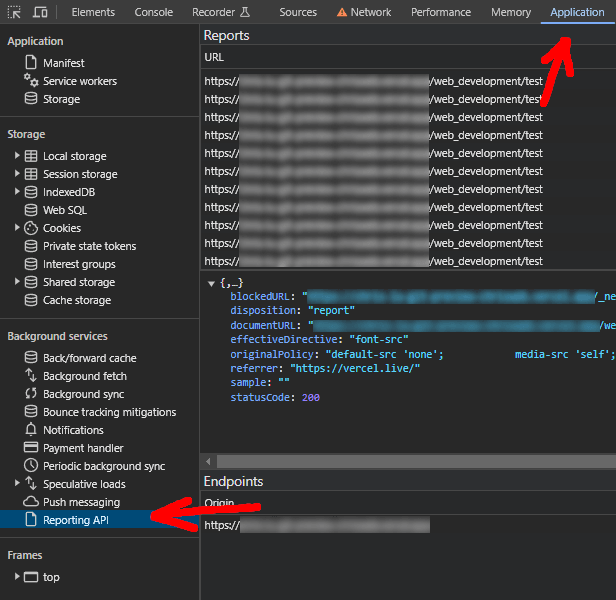616x600 pixels.
Task: Expand the top frame node
Action: 17,576
